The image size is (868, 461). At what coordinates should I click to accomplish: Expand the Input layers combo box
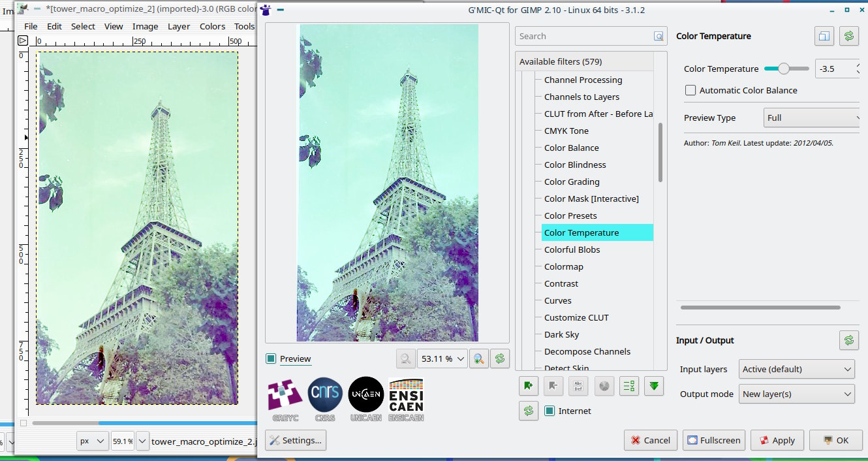[797, 369]
